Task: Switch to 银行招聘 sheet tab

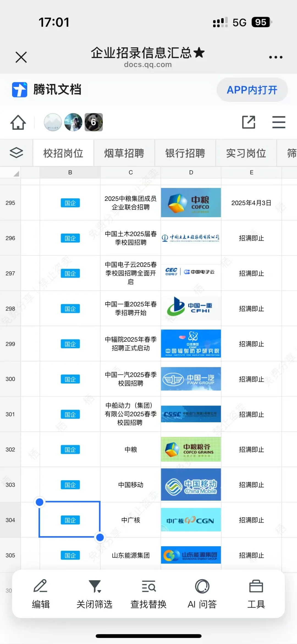Action: click(x=185, y=153)
